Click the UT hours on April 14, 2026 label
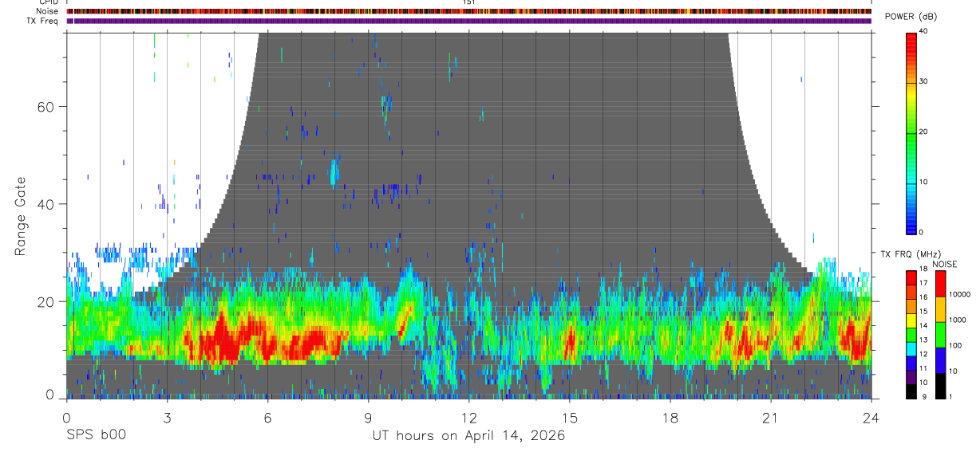The image size is (980, 452). pyautogui.click(x=468, y=436)
